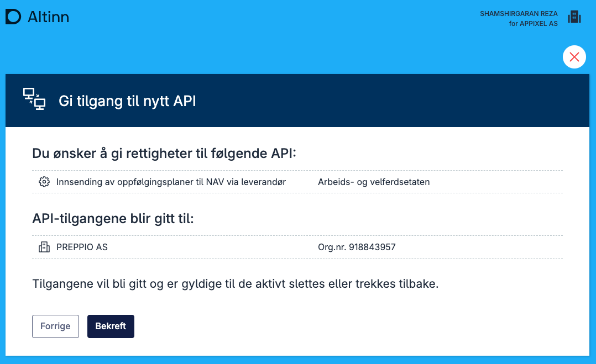Click the Altinn wordmark text
Screen dimensions: 596x364
coord(48,17)
